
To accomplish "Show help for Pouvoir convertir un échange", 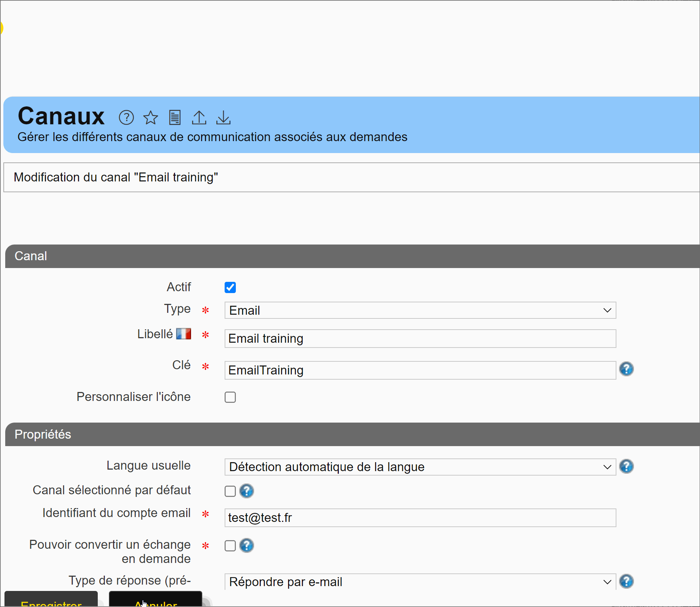I will click(246, 546).
